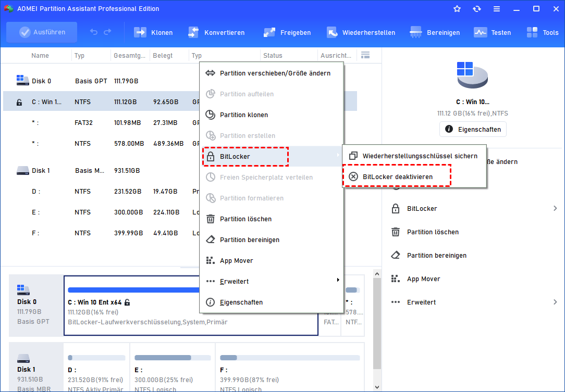
Task: Click the Belegt column header
Action: tap(163, 55)
